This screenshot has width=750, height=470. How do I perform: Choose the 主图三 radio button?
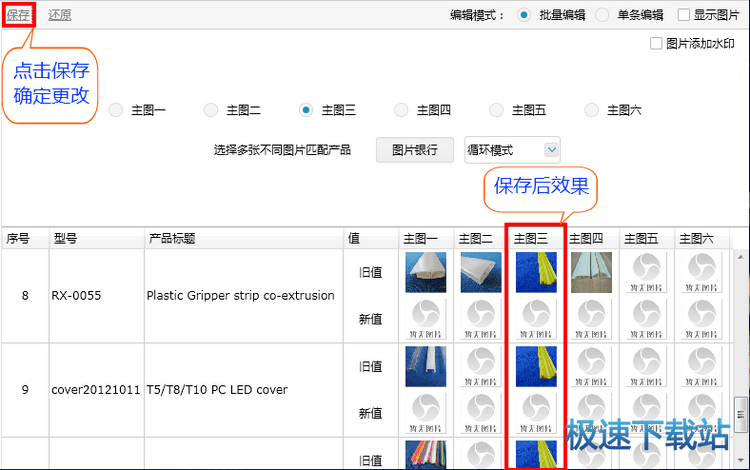pos(306,110)
